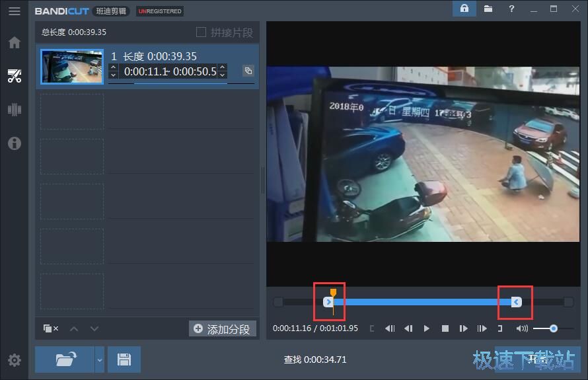Go to Home via the sidebar house icon
This screenshot has width=588, height=380.
(15, 43)
